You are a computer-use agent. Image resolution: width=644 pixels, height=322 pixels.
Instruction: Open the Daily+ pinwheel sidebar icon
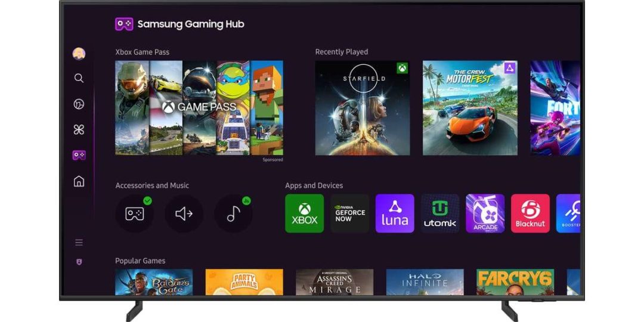tap(79, 130)
